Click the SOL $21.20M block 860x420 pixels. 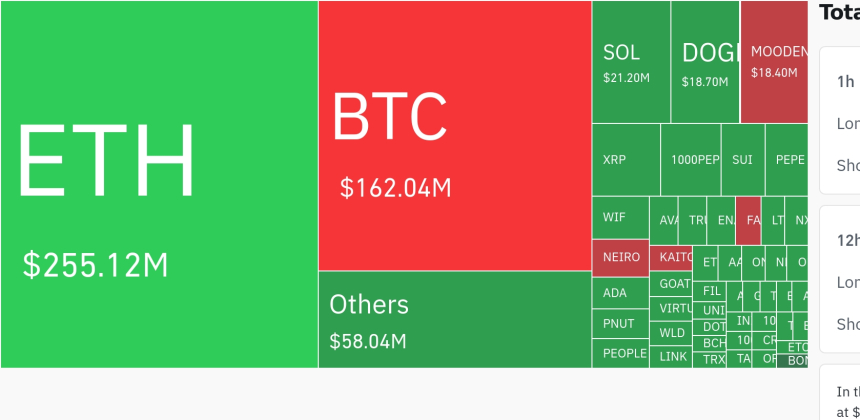(631, 62)
